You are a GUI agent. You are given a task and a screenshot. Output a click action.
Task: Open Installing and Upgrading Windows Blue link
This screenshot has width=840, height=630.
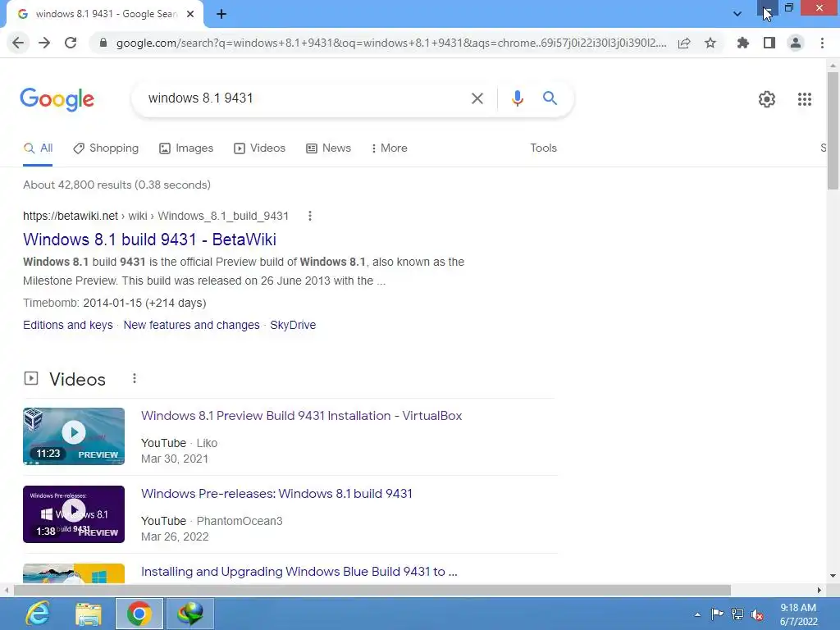299,572
